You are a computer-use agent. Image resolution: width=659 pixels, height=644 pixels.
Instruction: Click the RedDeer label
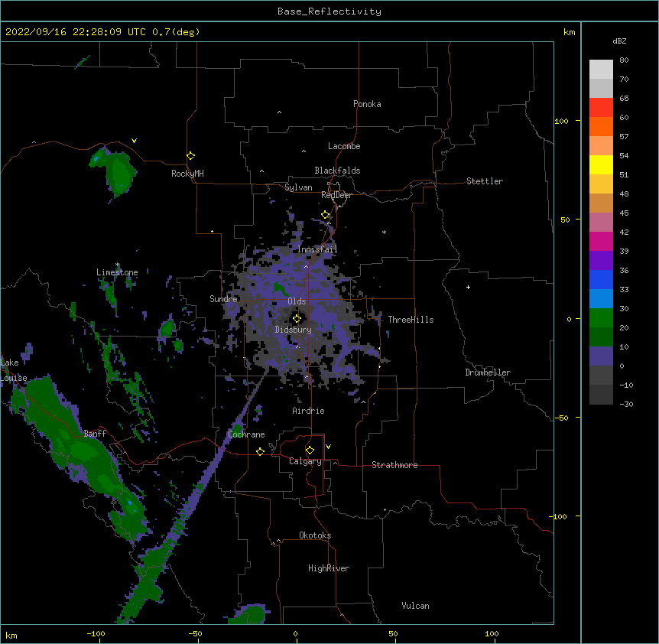[x=336, y=195]
